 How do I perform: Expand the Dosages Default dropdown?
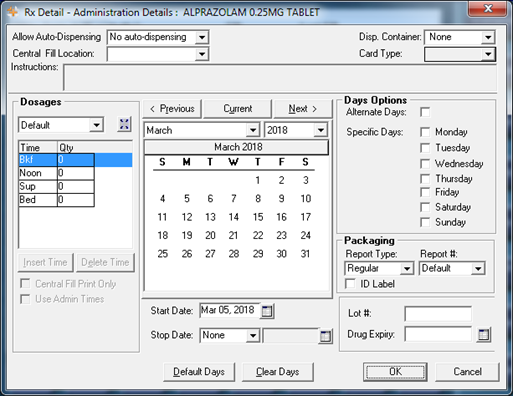[96, 125]
